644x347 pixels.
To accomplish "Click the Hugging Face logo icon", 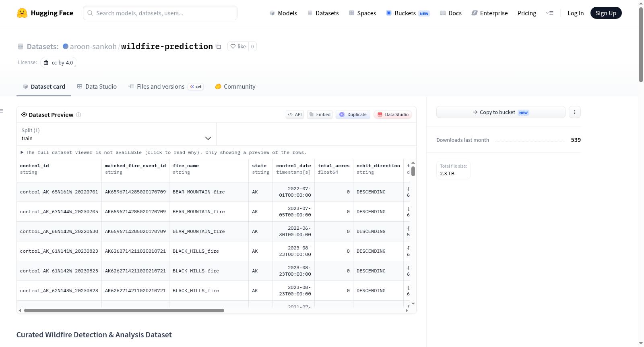I will click(22, 13).
